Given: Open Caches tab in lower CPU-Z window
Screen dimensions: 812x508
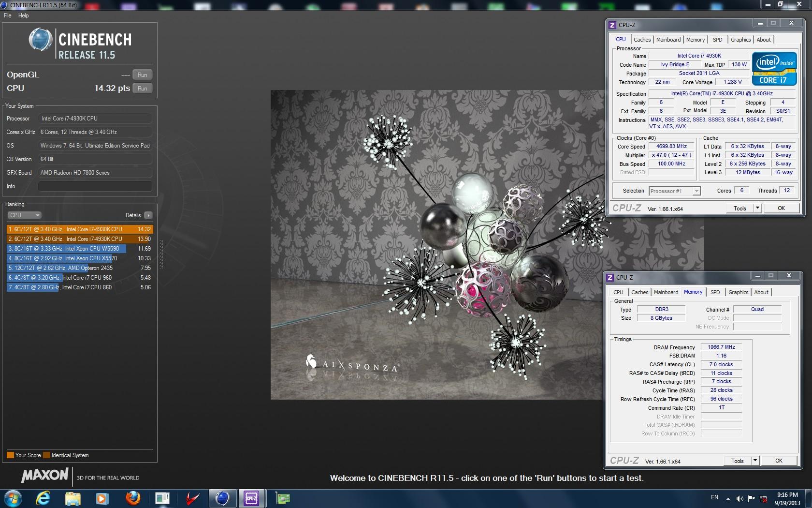Looking at the screenshot, I should click(x=639, y=292).
